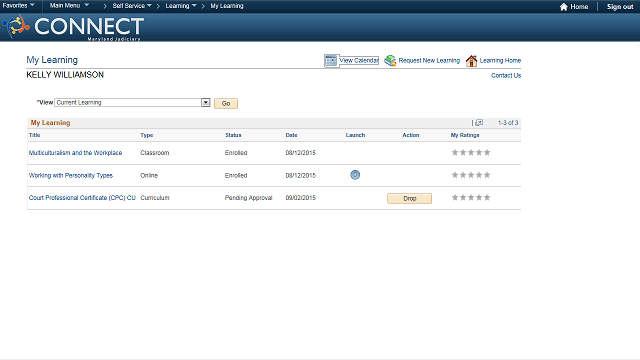This screenshot has height=360, width=640.
Task: Click the KELLY WILLIAMSON name text
Action: point(65,75)
